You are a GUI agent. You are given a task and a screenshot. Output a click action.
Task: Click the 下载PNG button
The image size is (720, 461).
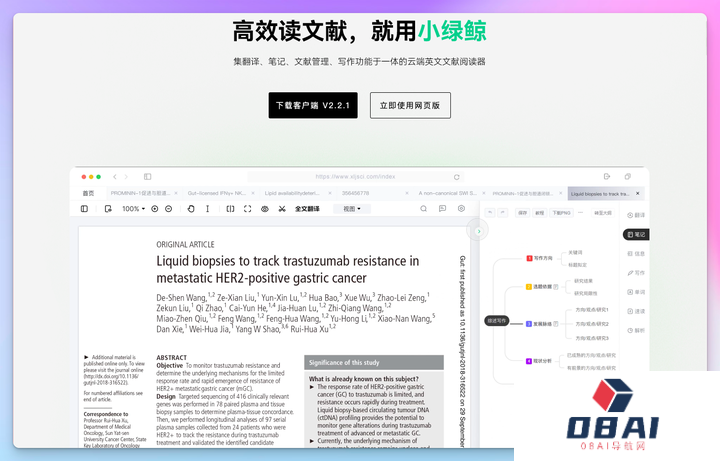561,213
